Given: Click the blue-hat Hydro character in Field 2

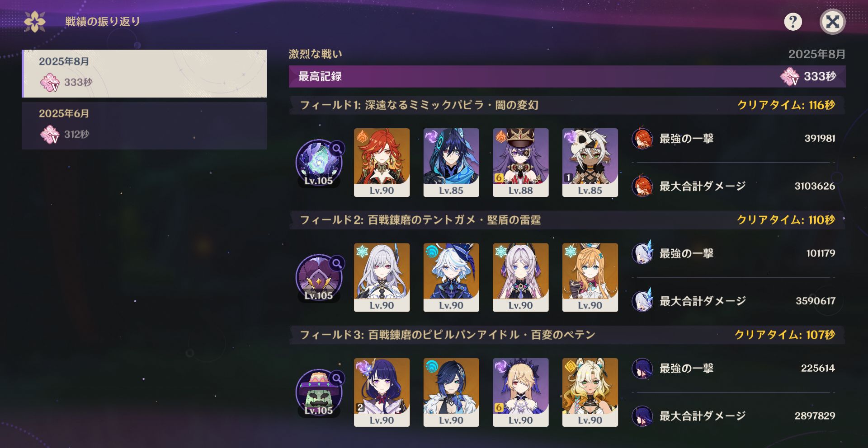Looking at the screenshot, I should pos(451,277).
